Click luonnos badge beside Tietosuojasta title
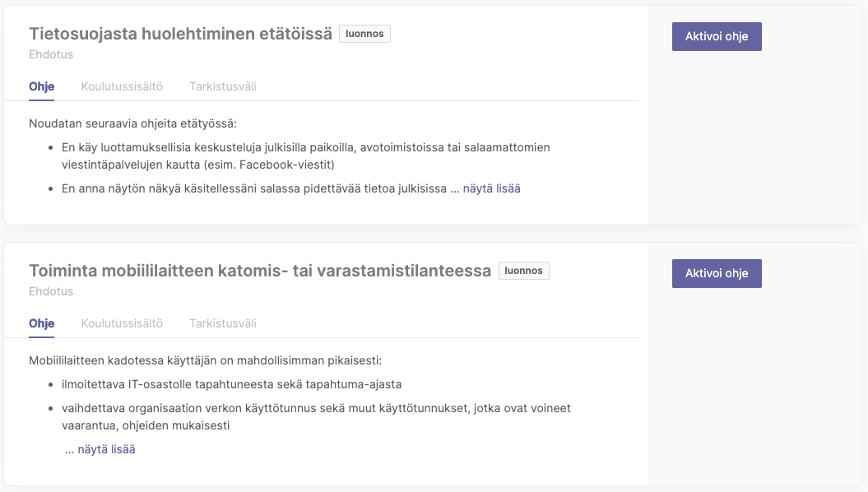868x492 pixels. tap(364, 34)
